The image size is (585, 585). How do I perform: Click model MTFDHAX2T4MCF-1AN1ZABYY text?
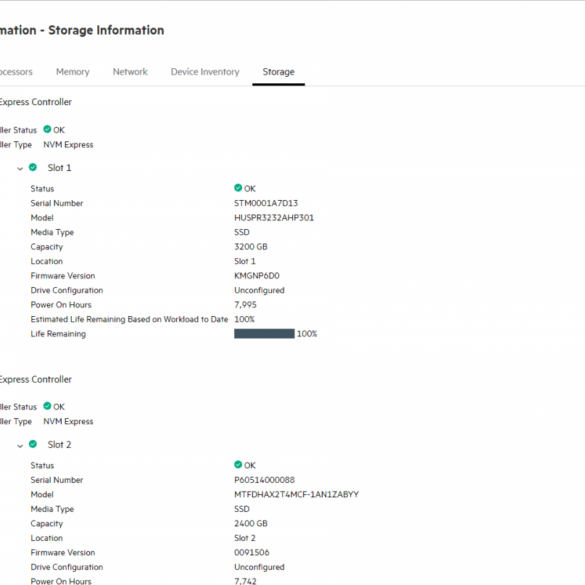click(297, 495)
